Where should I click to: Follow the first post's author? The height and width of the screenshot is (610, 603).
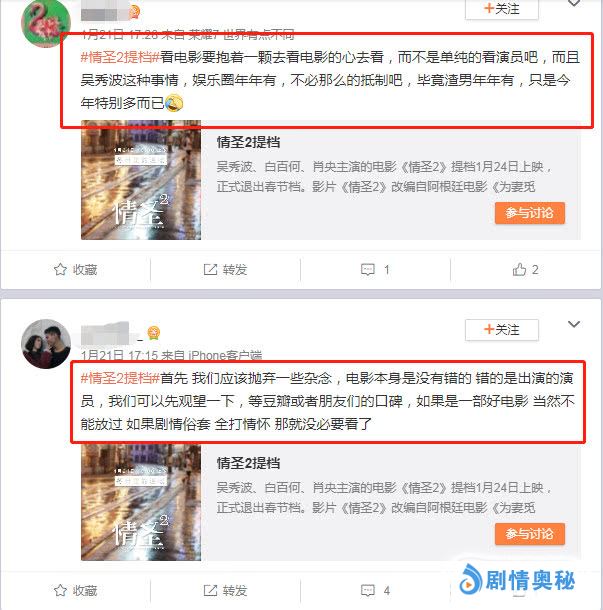(x=501, y=9)
